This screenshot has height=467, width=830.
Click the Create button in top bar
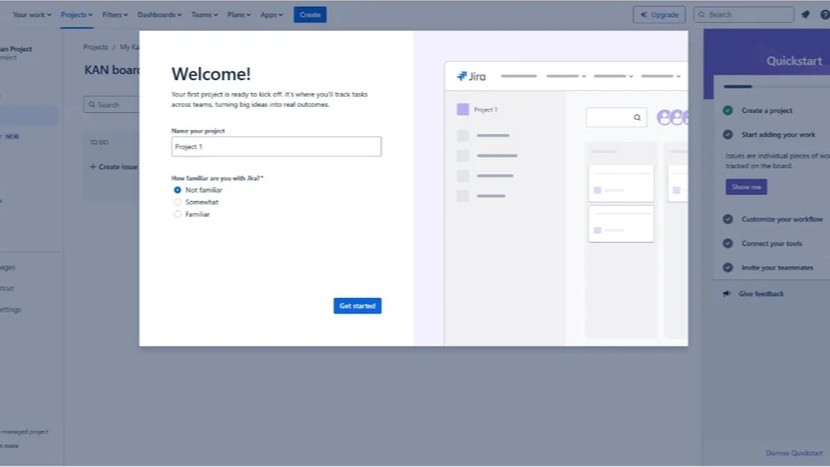point(310,15)
